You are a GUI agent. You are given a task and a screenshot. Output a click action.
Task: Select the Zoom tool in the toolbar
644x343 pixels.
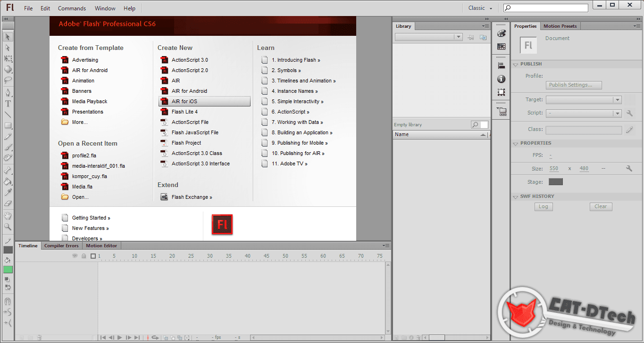pyautogui.click(x=8, y=227)
